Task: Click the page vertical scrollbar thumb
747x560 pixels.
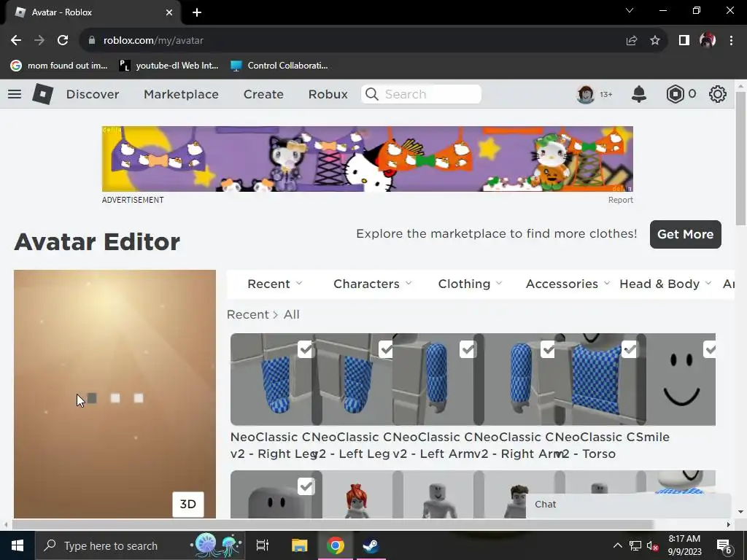Action: [740, 157]
